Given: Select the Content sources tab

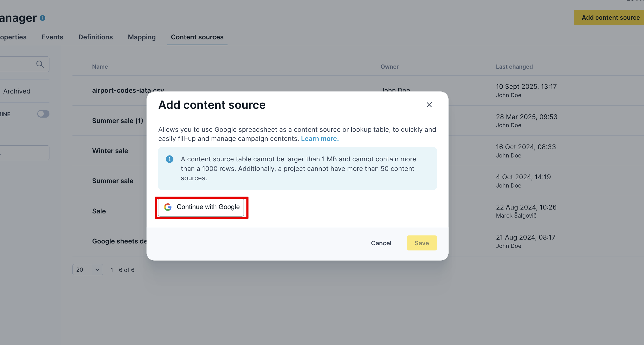Looking at the screenshot, I should pos(197,37).
